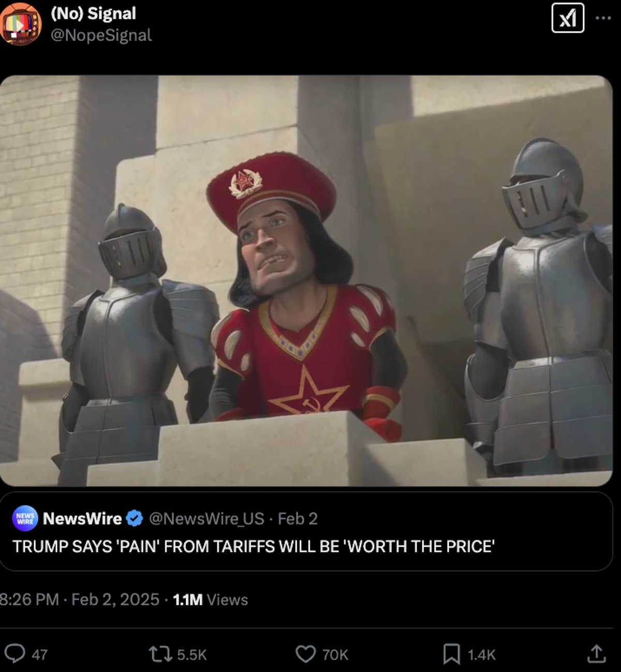The height and width of the screenshot is (672, 621).
Task: Open the (No) Signal profile avatar
Action: pos(21,24)
